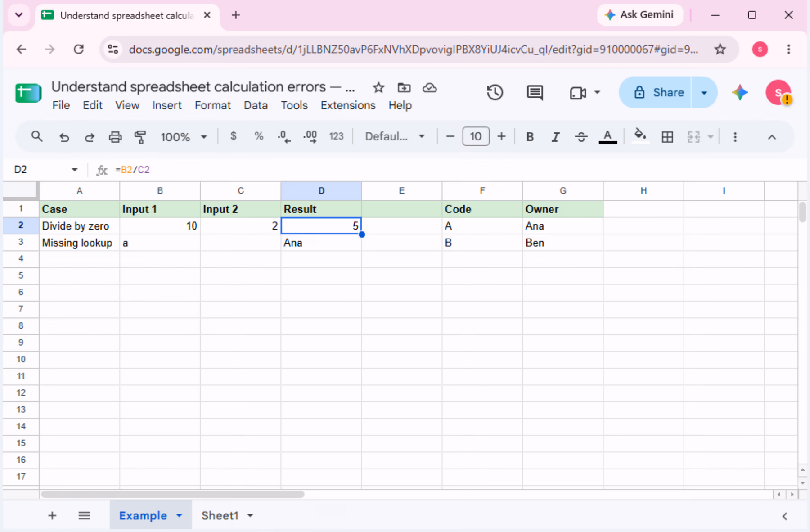Click the Share button
The height and width of the screenshot is (532, 810).
click(x=655, y=93)
